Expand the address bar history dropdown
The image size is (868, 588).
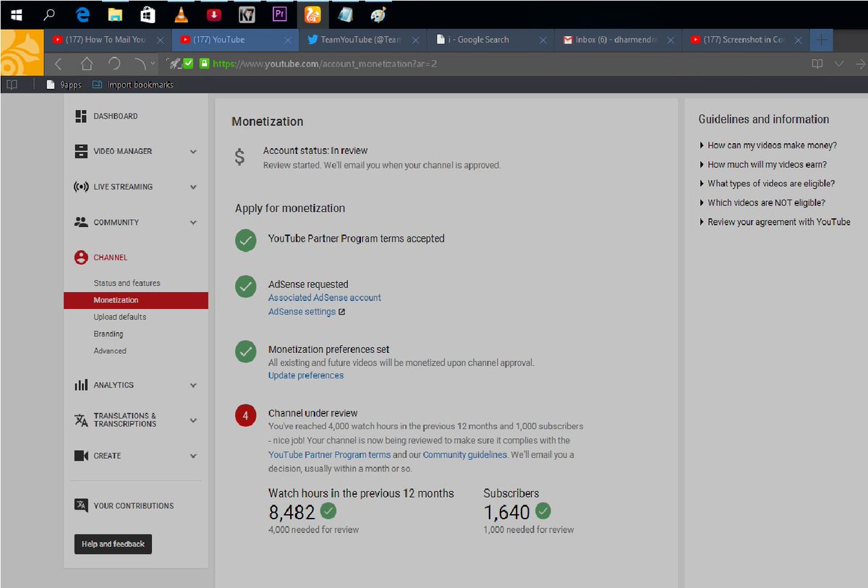[839, 64]
